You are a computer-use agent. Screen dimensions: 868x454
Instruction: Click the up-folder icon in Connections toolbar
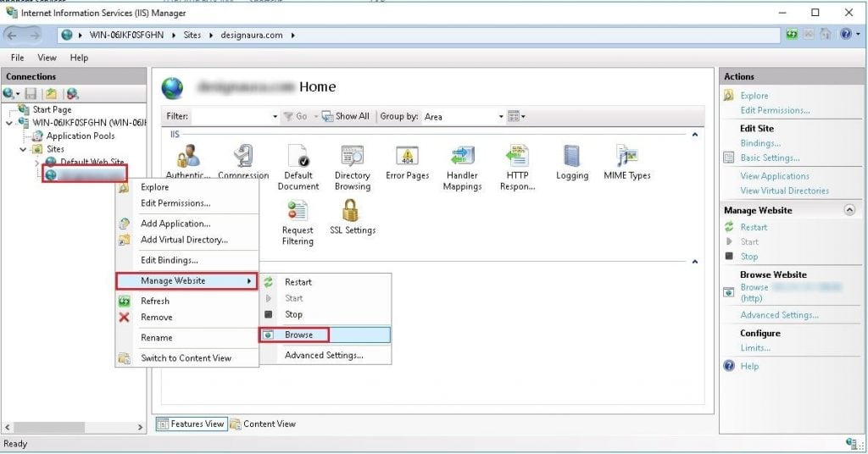(x=51, y=93)
